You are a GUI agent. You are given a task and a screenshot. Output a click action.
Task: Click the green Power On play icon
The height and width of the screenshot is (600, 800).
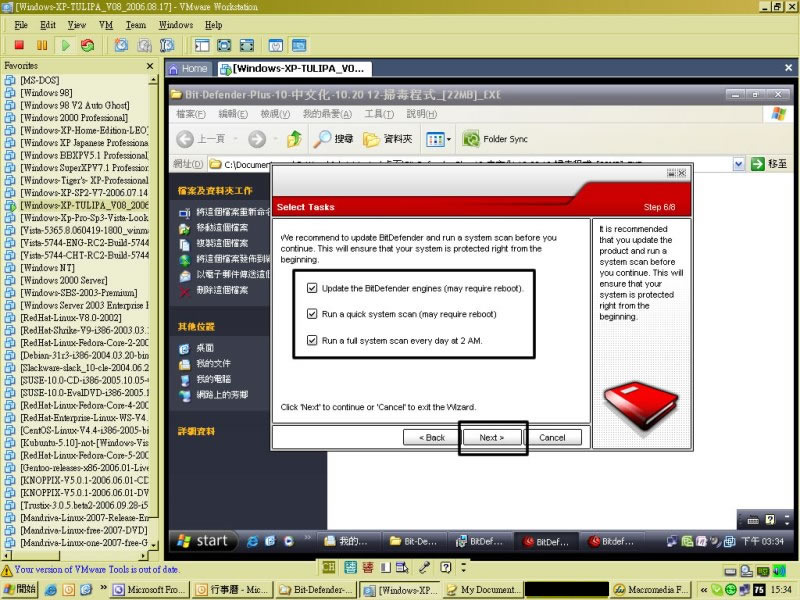(x=65, y=45)
